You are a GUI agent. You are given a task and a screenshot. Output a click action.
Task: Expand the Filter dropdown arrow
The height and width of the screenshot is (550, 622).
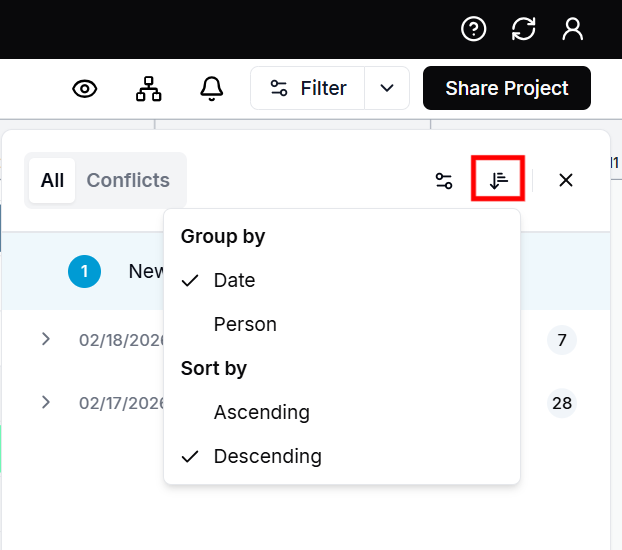pyautogui.click(x=387, y=89)
